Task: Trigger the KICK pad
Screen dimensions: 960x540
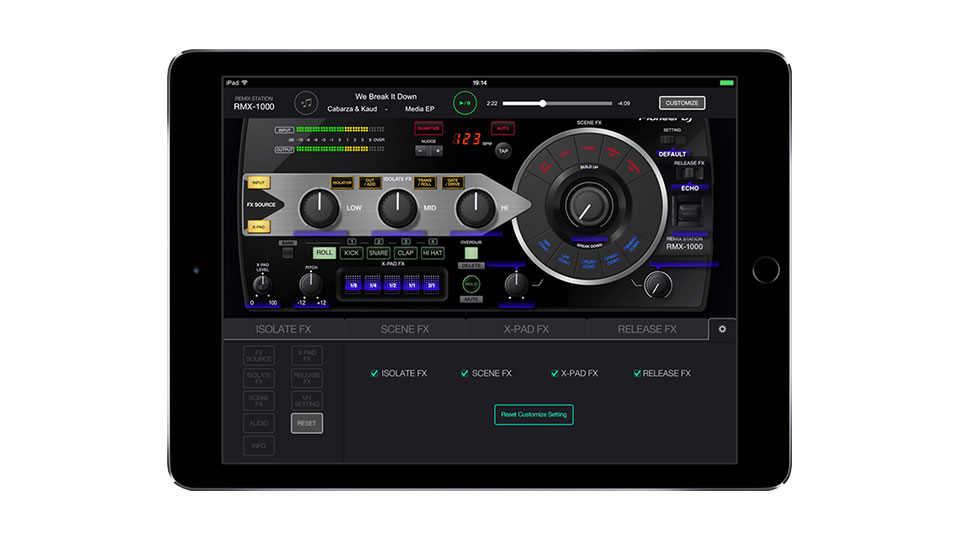Action: click(350, 253)
